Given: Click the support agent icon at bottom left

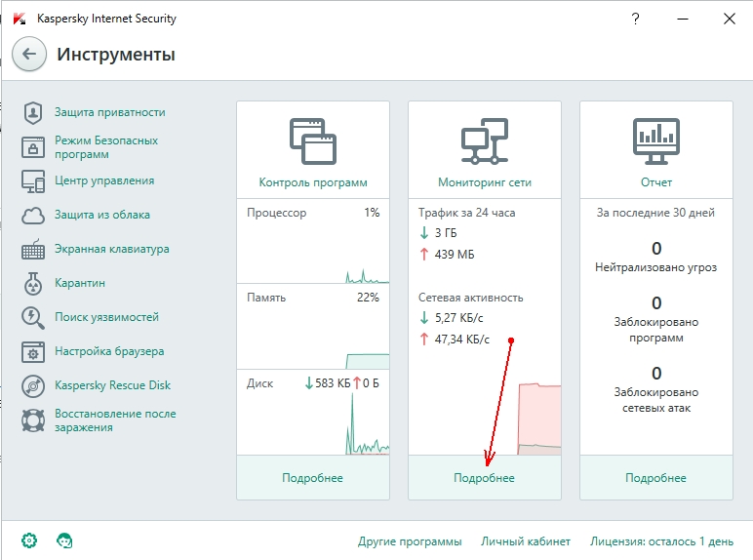Looking at the screenshot, I should pyautogui.click(x=64, y=540).
